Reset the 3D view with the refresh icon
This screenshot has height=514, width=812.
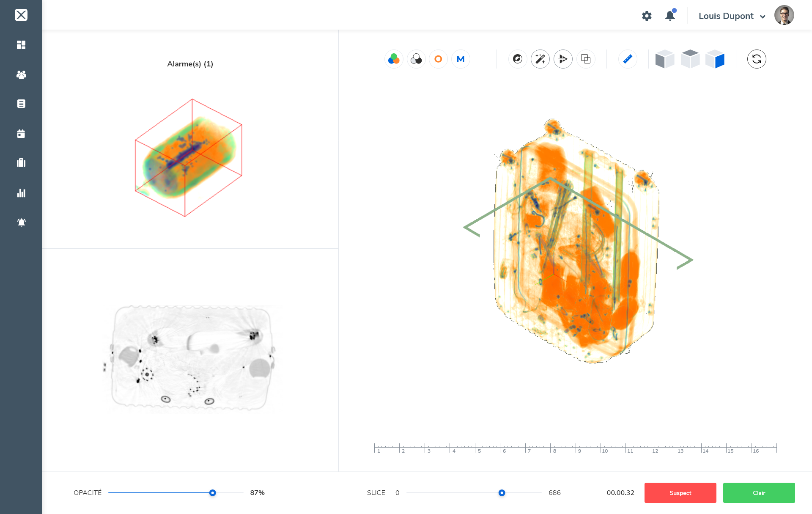point(757,59)
